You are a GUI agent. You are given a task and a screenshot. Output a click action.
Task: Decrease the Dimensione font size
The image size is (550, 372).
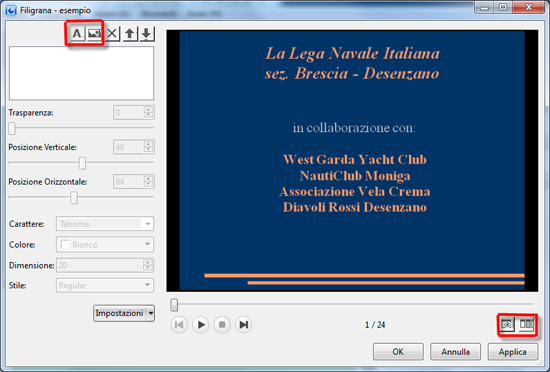tap(148, 268)
